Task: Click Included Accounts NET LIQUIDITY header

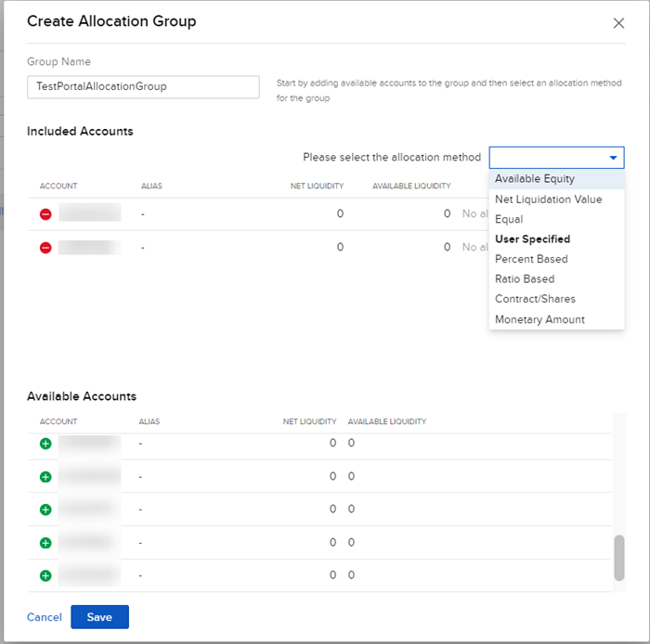Action: [x=317, y=186]
